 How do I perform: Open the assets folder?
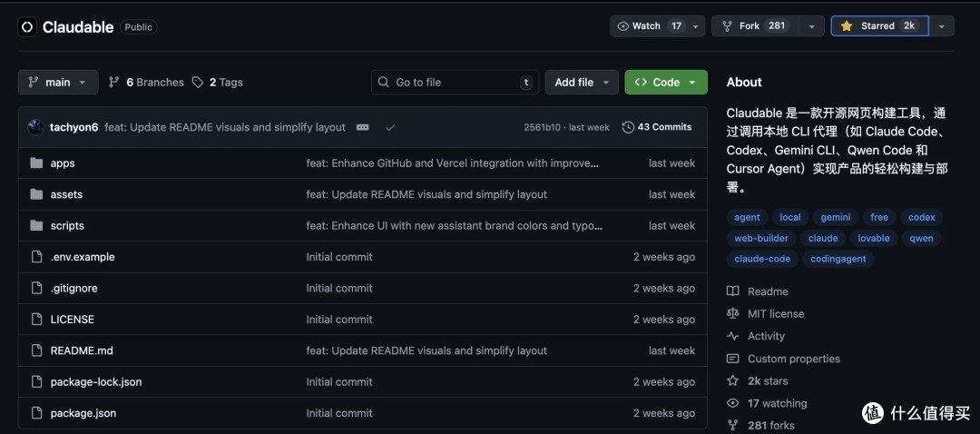coord(66,194)
